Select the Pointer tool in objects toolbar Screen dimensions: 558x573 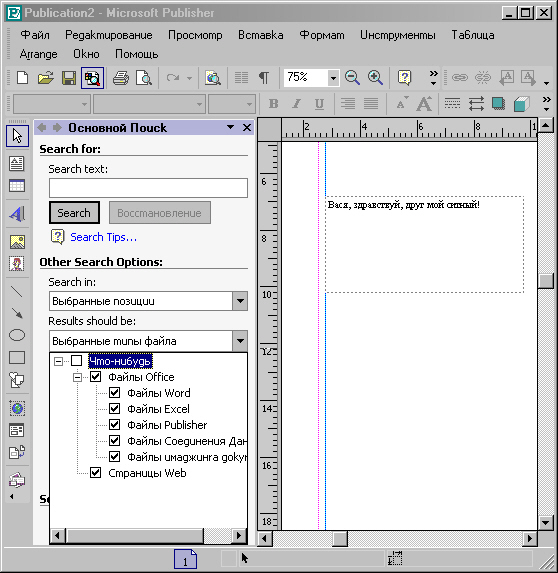point(17,136)
